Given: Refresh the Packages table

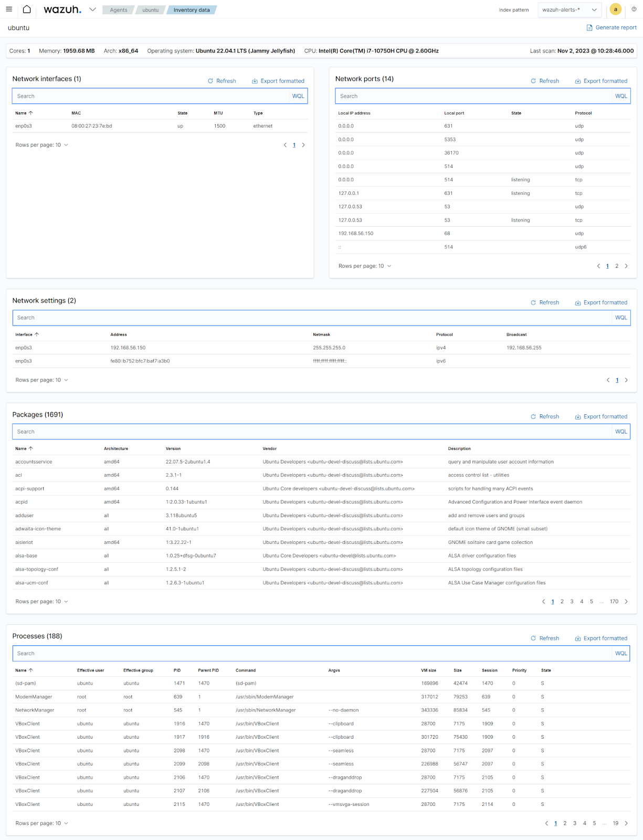Looking at the screenshot, I should click(x=545, y=416).
